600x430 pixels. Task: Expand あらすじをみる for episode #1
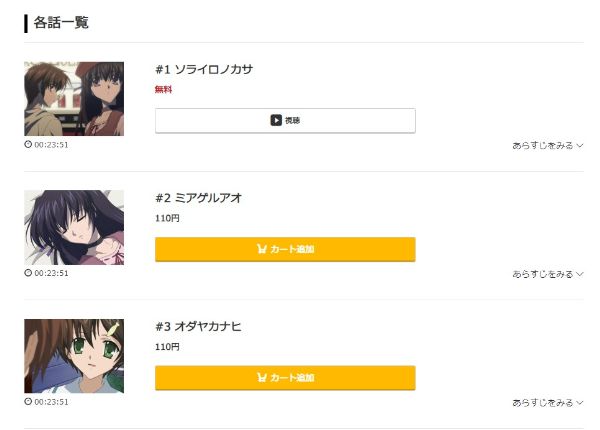point(547,146)
